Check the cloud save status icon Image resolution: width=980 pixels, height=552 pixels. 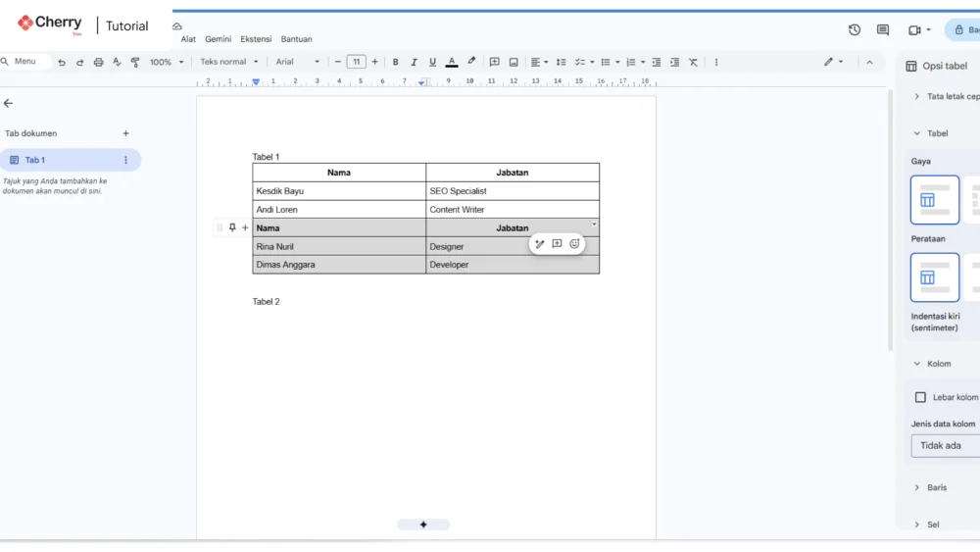coord(176,26)
